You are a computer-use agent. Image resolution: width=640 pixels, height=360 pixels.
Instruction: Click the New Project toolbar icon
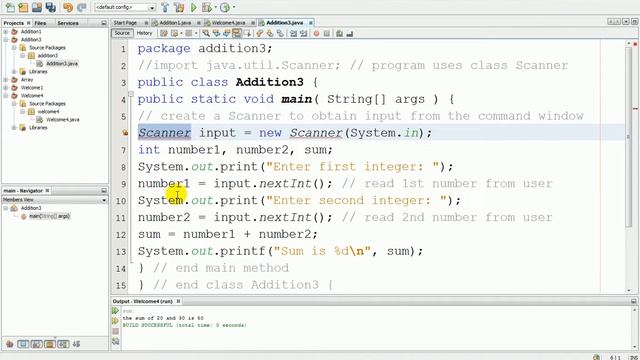(x=23, y=7)
